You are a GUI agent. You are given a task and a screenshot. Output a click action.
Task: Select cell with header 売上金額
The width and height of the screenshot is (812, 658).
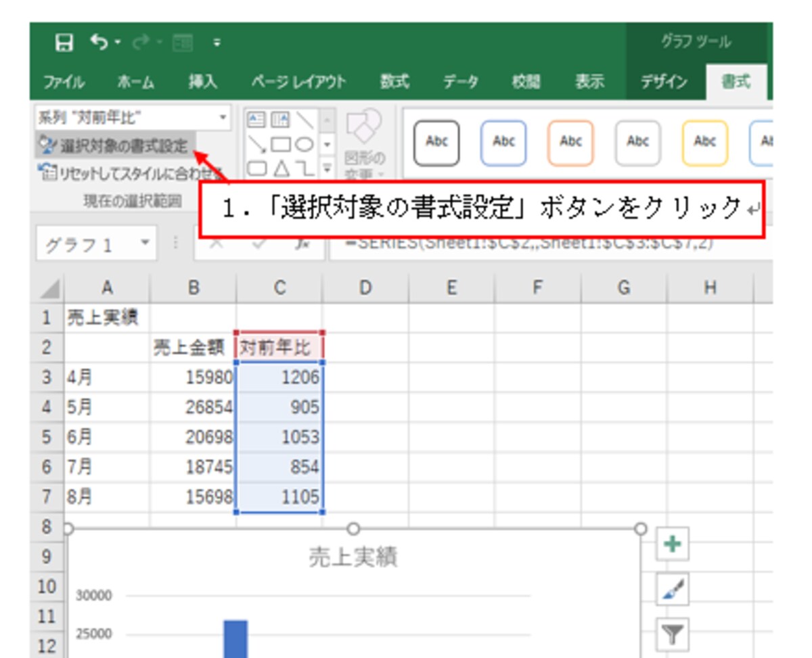(193, 348)
